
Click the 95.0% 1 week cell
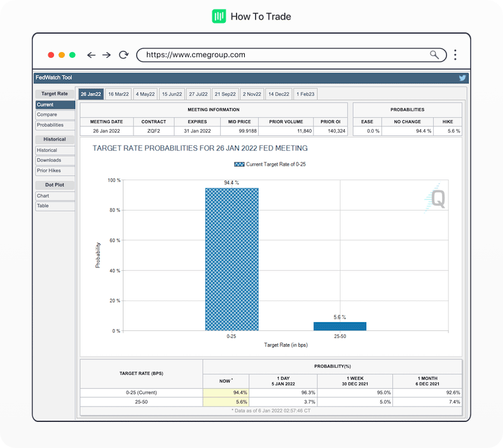tap(355, 393)
